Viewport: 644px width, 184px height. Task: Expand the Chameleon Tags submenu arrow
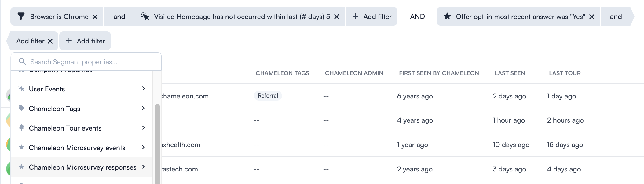click(x=143, y=108)
